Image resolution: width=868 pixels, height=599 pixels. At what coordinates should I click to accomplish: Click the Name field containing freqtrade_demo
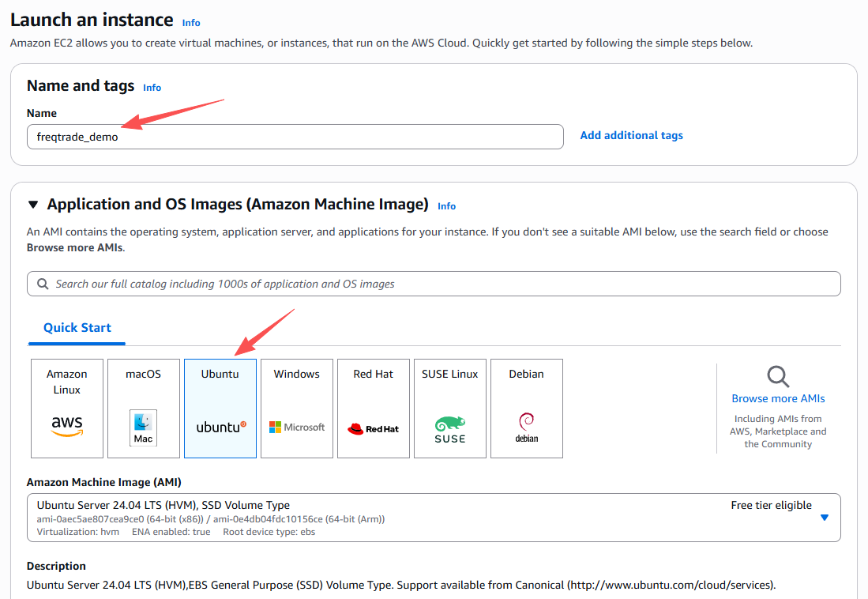[295, 137]
